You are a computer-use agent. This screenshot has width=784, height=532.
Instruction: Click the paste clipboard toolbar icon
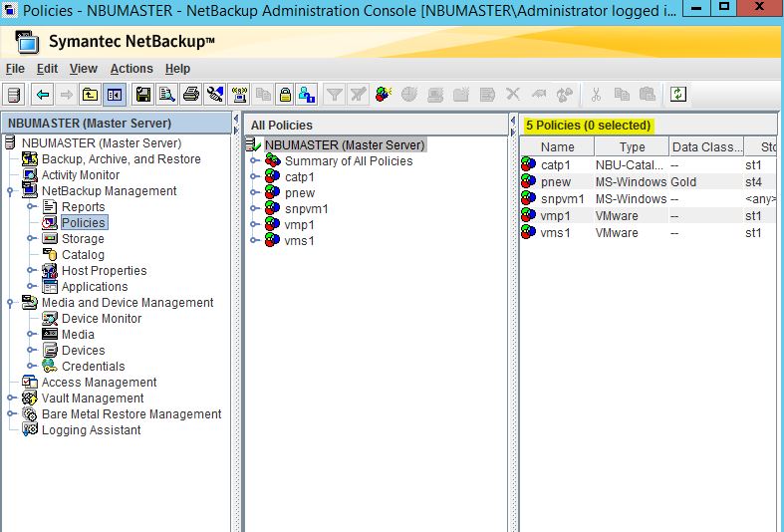[x=648, y=95]
